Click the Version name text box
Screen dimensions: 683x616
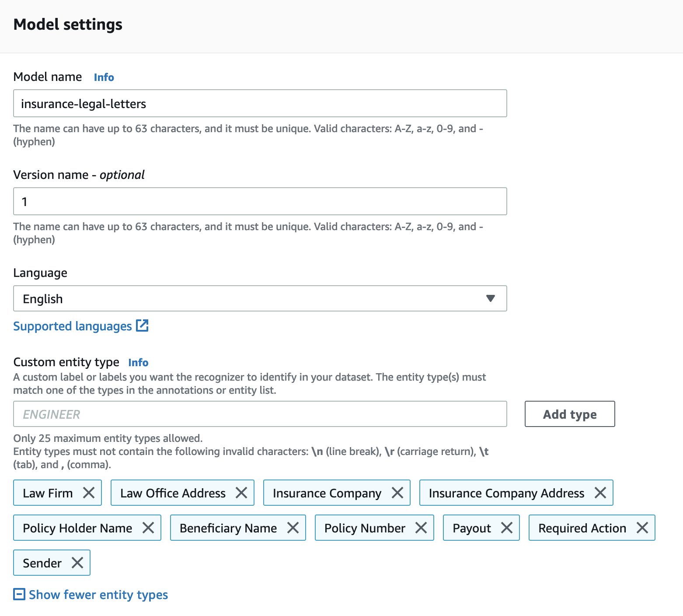pos(260,202)
